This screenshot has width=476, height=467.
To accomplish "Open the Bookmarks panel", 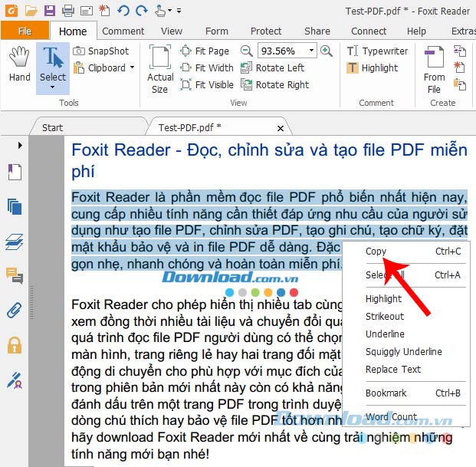I will pyautogui.click(x=15, y=173).
